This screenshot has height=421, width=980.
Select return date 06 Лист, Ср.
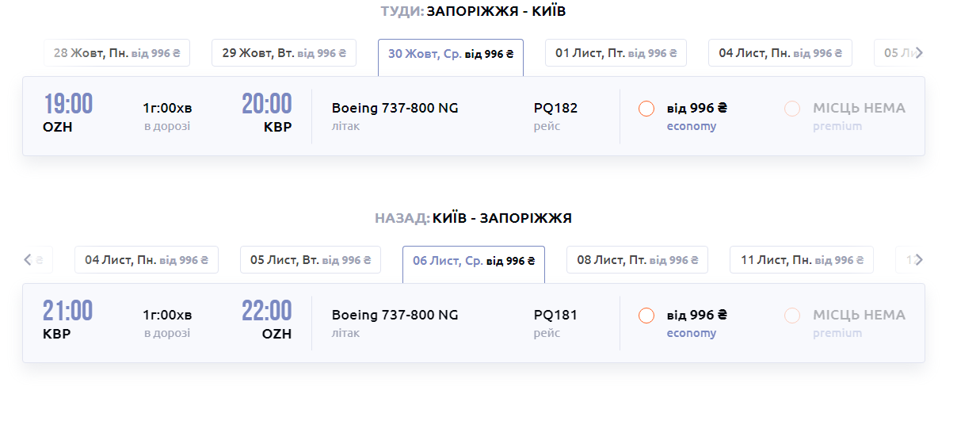[474, 261]
